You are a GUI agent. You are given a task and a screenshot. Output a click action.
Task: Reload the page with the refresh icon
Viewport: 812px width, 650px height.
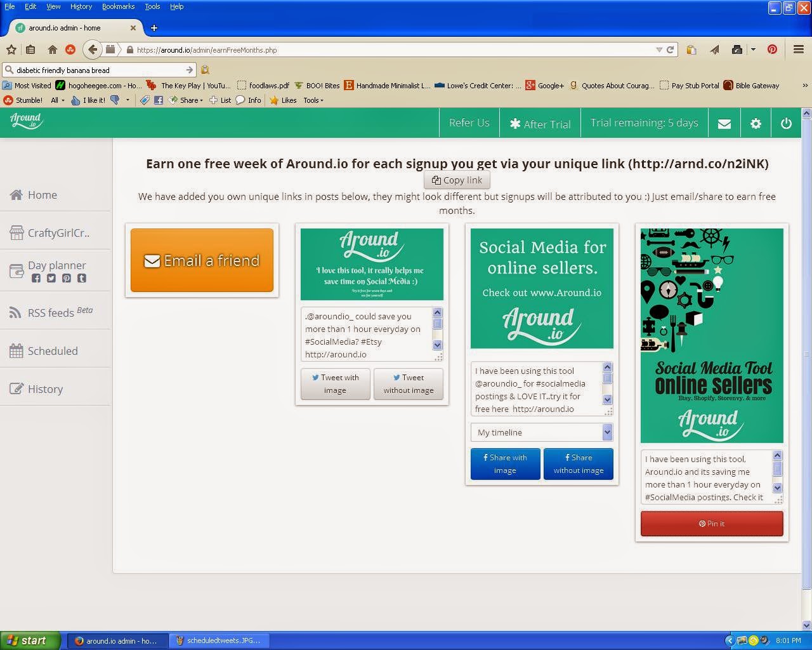670,50
